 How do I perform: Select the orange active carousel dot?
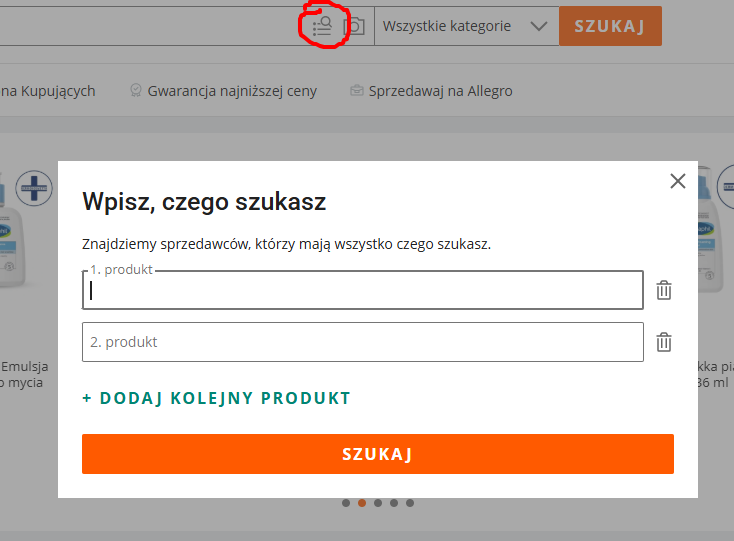(362, 503)
